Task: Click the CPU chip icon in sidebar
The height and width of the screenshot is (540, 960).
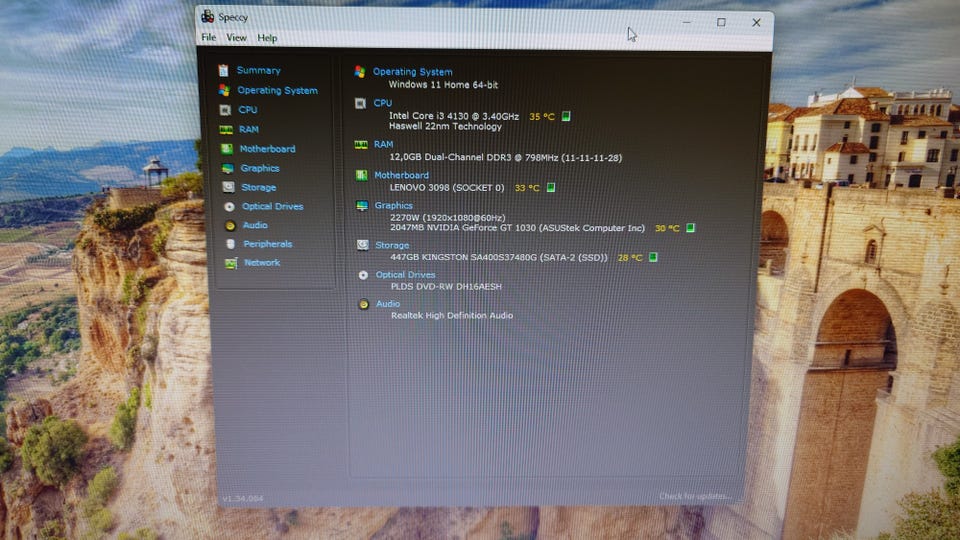Action: [x=225, y=110]
